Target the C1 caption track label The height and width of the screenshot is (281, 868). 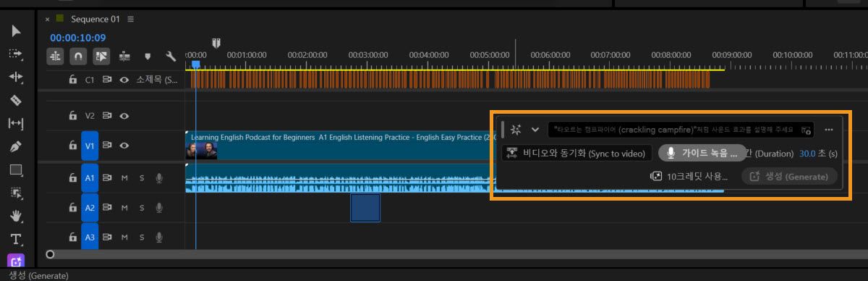tap(90, 80)
